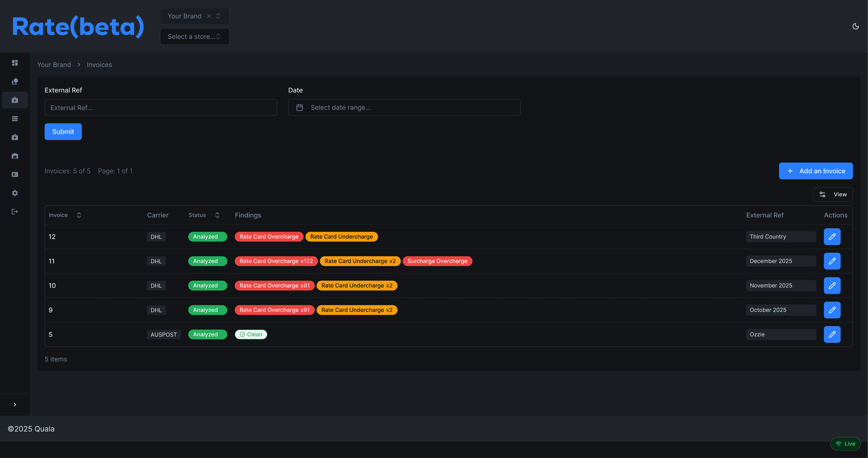Screen dimensions: 868x458
Task: Click Add an Invoice button
Action: (816, 171)
